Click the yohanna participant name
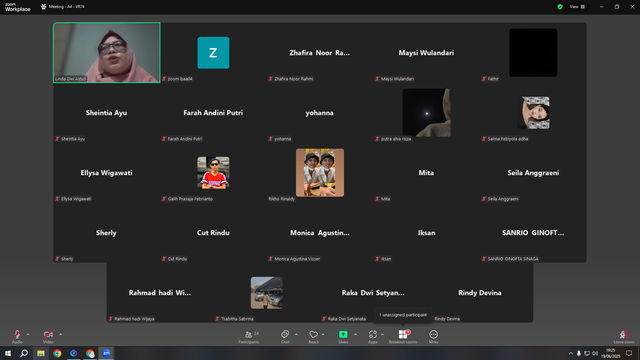This screenshot has width=640, height=360. point(320,113)
